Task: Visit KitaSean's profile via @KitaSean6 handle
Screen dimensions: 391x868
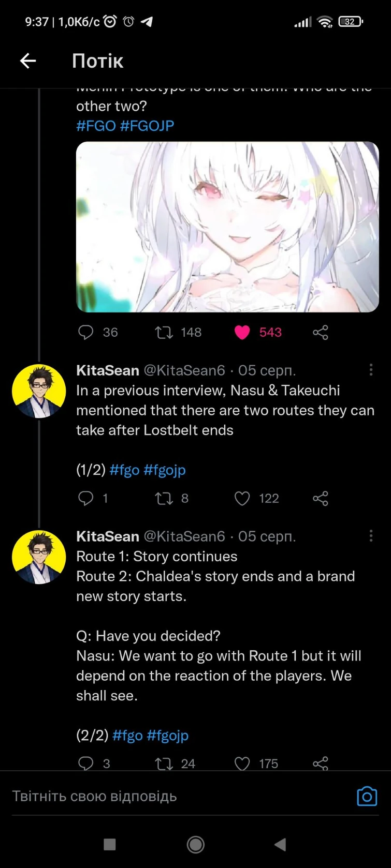Action: [185, 370]
